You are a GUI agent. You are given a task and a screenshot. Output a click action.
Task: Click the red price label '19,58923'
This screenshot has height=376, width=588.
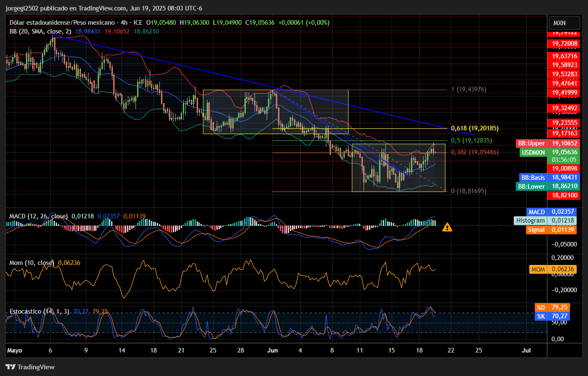pyautogui.click(x=564, y=65)
